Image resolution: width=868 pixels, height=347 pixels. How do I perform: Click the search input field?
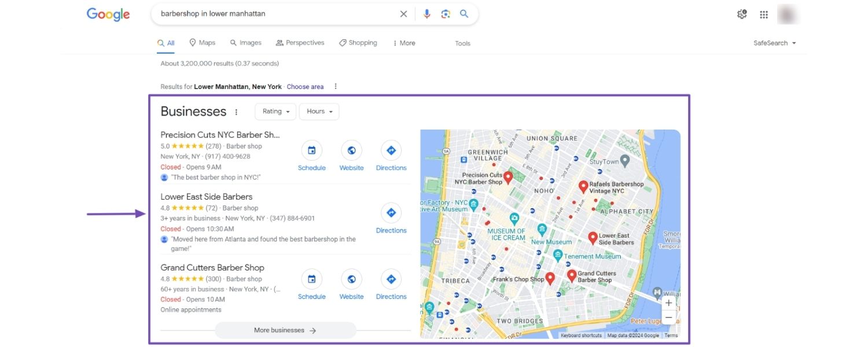272,14
